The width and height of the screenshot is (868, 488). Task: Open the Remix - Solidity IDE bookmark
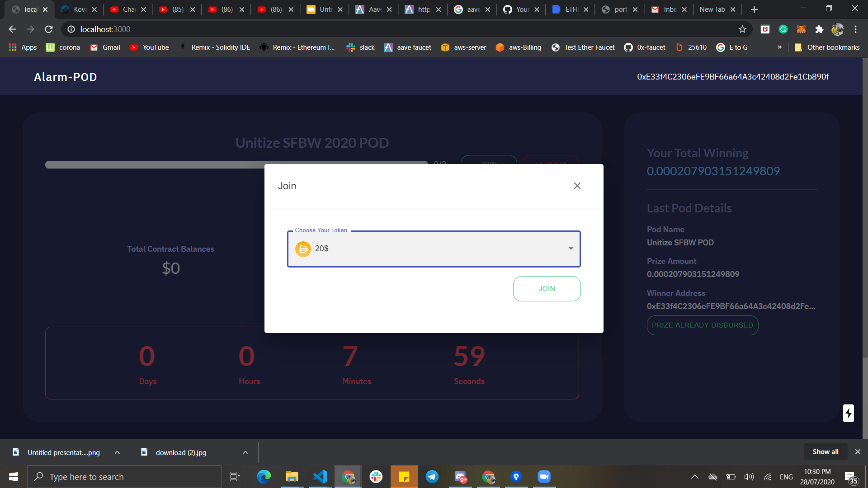221,47
